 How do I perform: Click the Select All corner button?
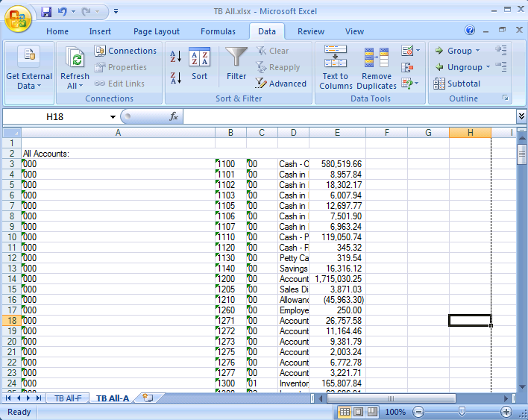click(12, 133)
